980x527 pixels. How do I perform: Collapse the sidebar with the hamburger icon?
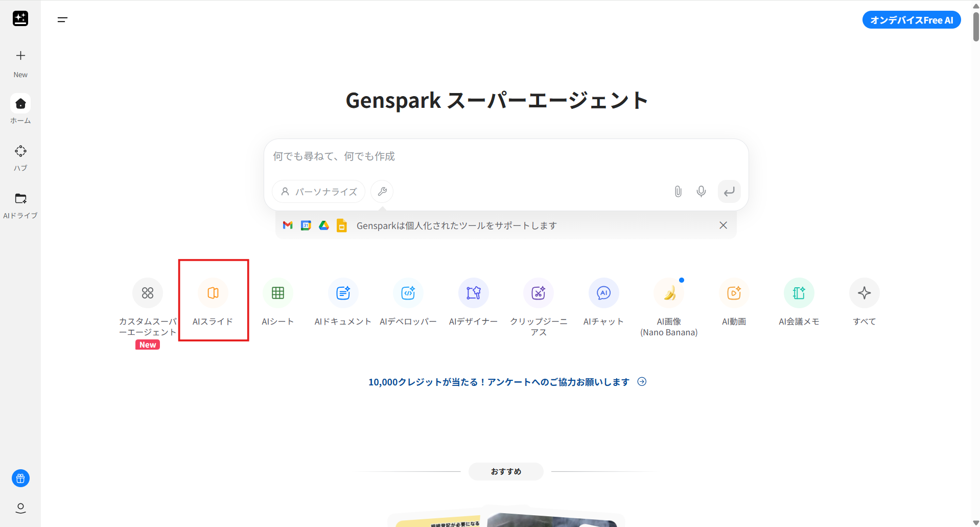(62, 20)
